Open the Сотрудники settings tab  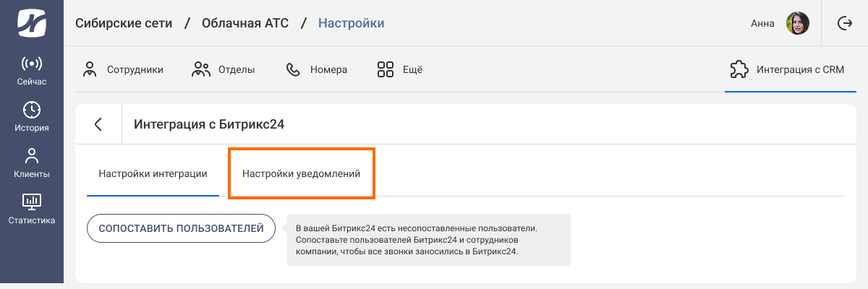pos(124,70)
